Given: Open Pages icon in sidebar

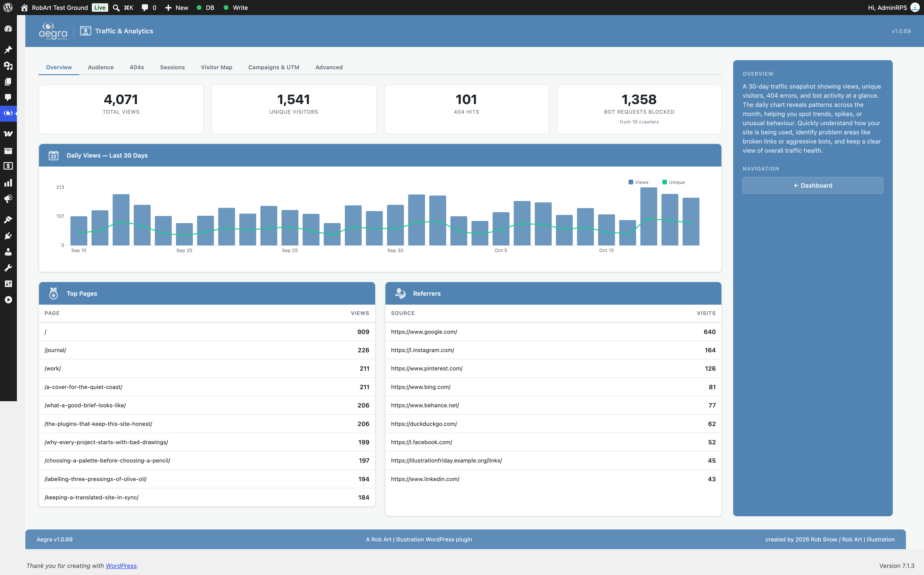Looking at the screenshot, I should (x=8, y=82).
